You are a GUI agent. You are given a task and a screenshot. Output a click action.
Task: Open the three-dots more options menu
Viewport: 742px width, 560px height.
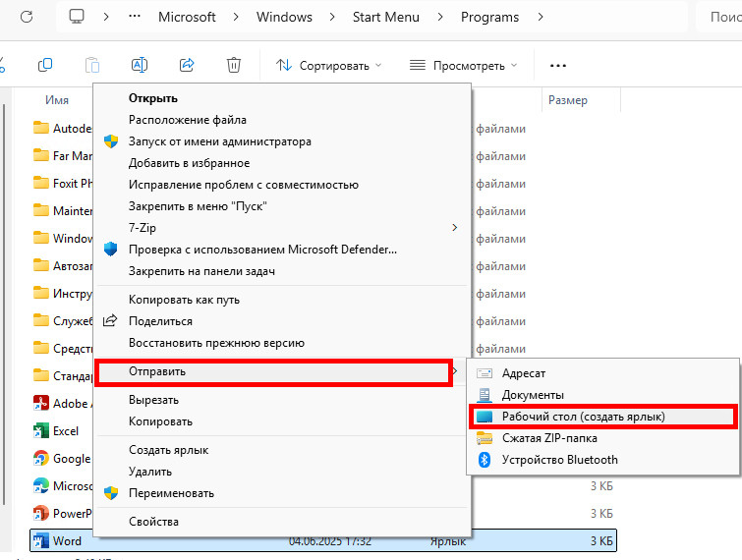click(558, 65)
